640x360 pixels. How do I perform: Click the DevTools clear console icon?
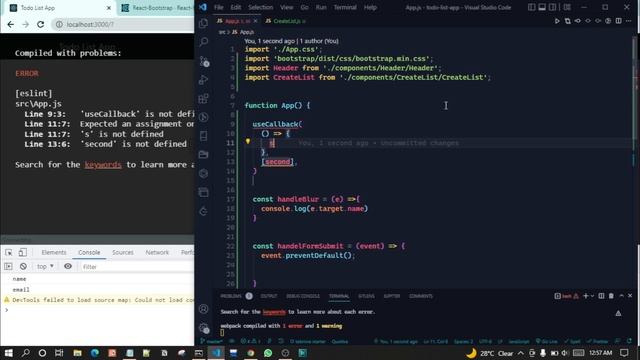23,267
